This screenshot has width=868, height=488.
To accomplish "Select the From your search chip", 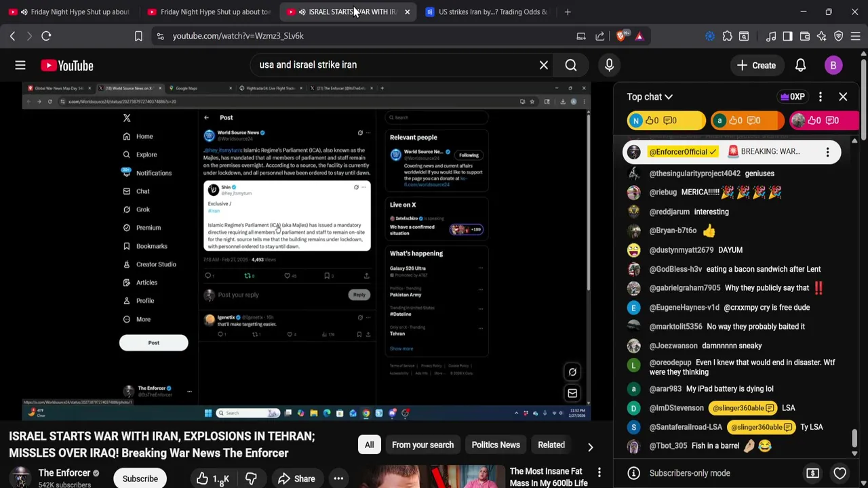I will 422,445.
